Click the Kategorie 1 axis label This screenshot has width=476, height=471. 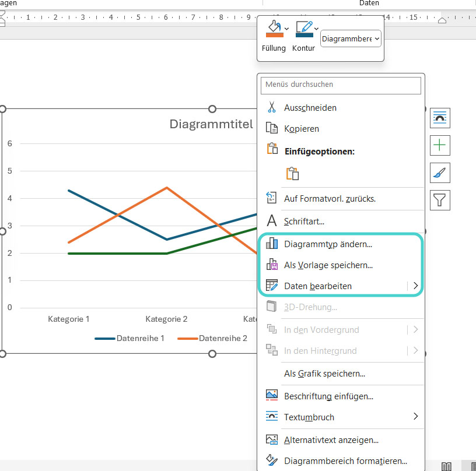69,319
